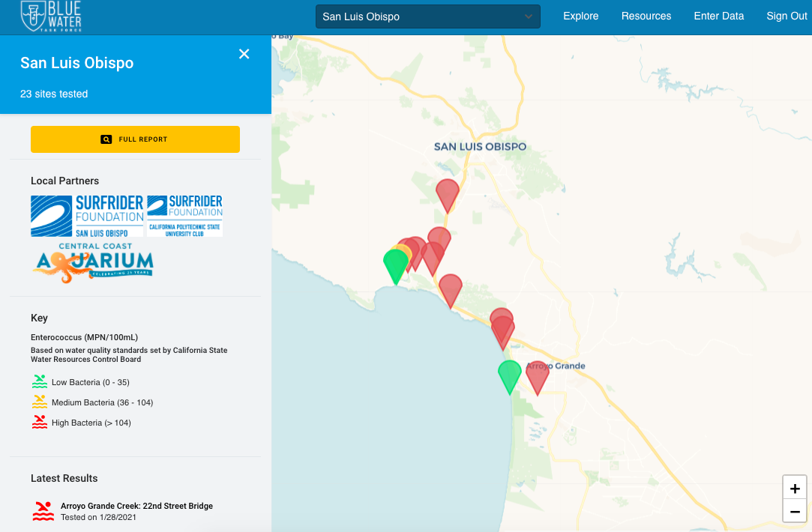The image size is (812, 532).
Task: Click the San Luis Obispo map label
Action: 480,146
